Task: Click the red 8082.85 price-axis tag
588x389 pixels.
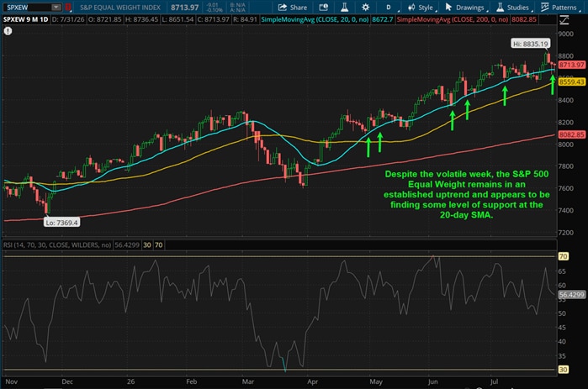Action: [571, 134]
